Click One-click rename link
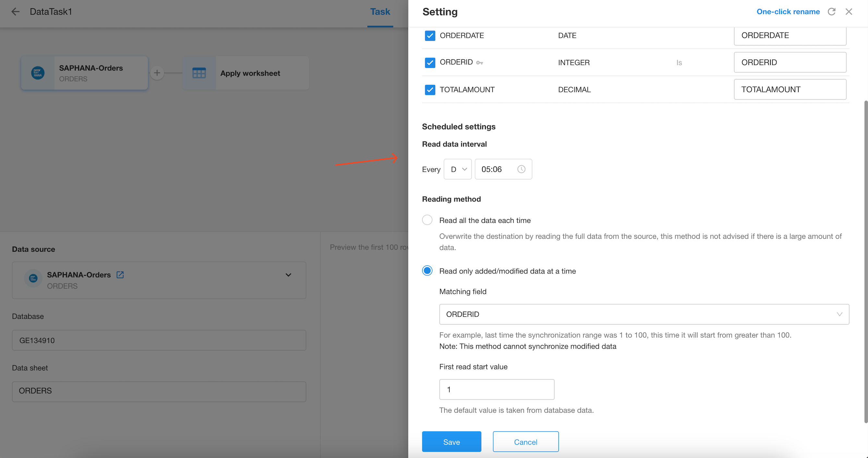The height and width of the screenshot is (458, 868). [x=788, y=12]
